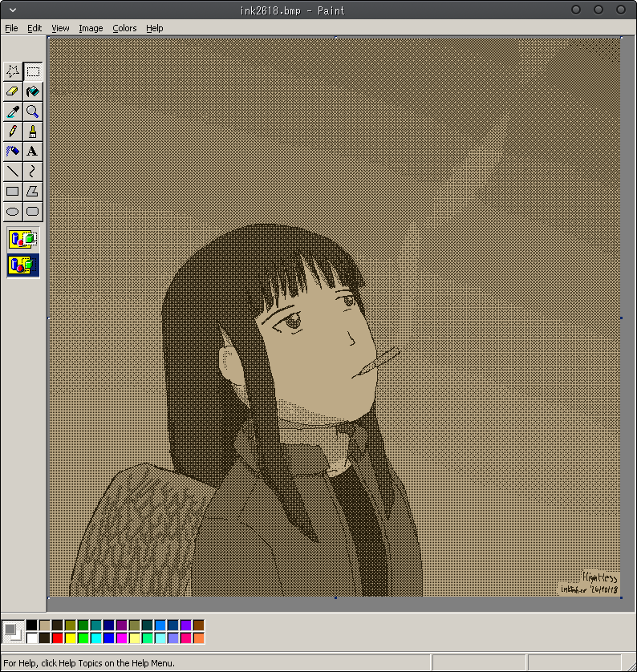
Task: Choose the Ellipse tool
Action: point(13,211)
